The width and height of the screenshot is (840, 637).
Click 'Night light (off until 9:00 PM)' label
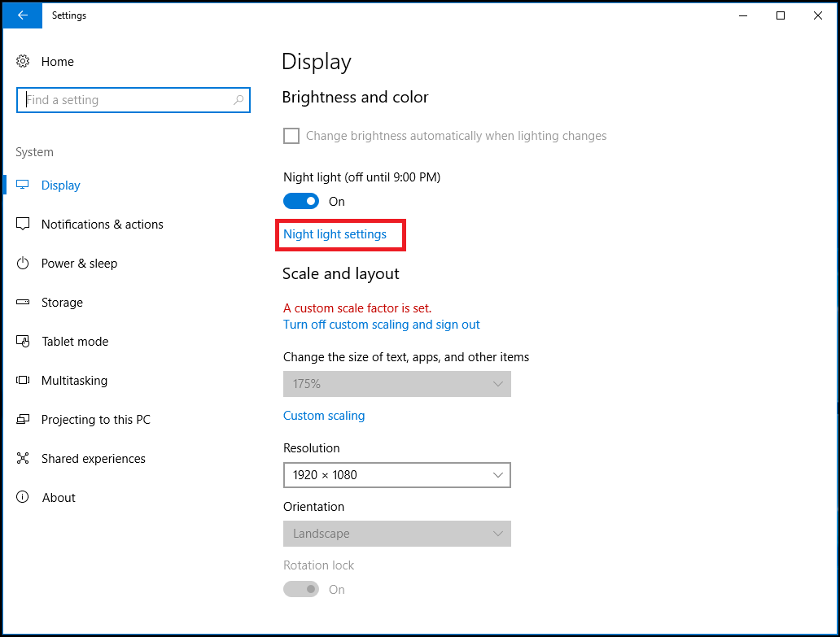[361, 177]
